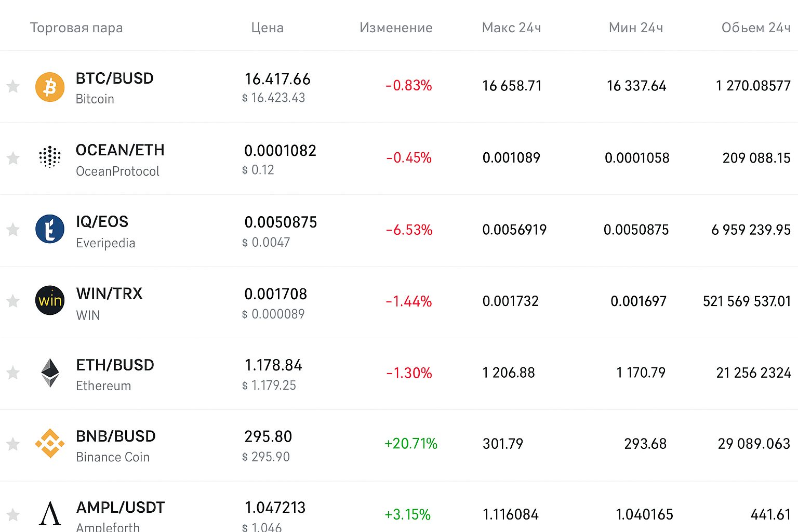This screenshot has width=798, height=532.
Task: Sort by Объем 24ч column header
Action: coord(755,28)
